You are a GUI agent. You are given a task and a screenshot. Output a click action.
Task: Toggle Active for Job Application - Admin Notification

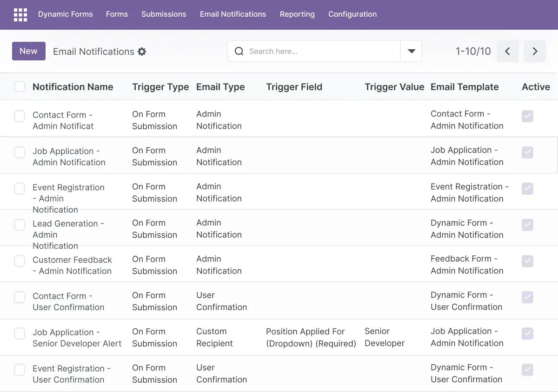pos(527,152)
